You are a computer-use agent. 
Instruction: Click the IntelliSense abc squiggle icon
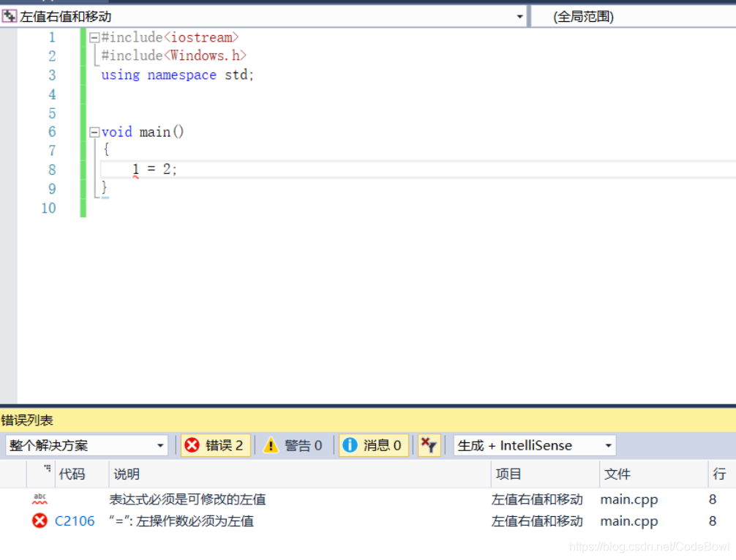[40, 499]
